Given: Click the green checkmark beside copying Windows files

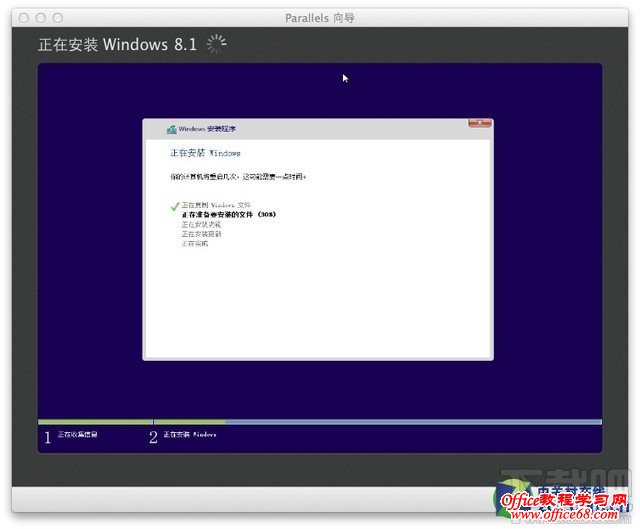Looking at the screenshot, I should (x=175, y=206).
